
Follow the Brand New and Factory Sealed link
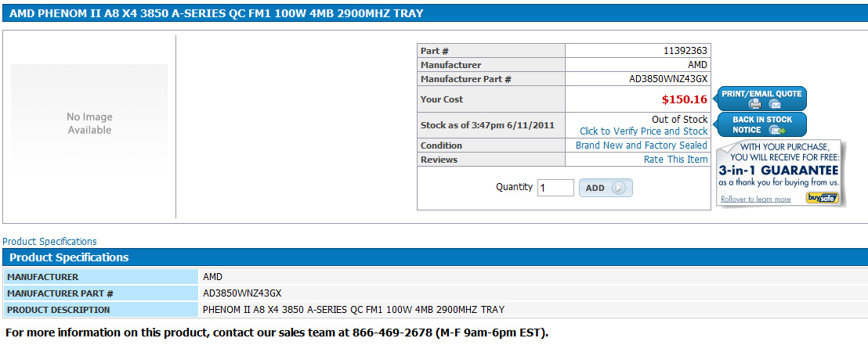click(x=641, y=146)
